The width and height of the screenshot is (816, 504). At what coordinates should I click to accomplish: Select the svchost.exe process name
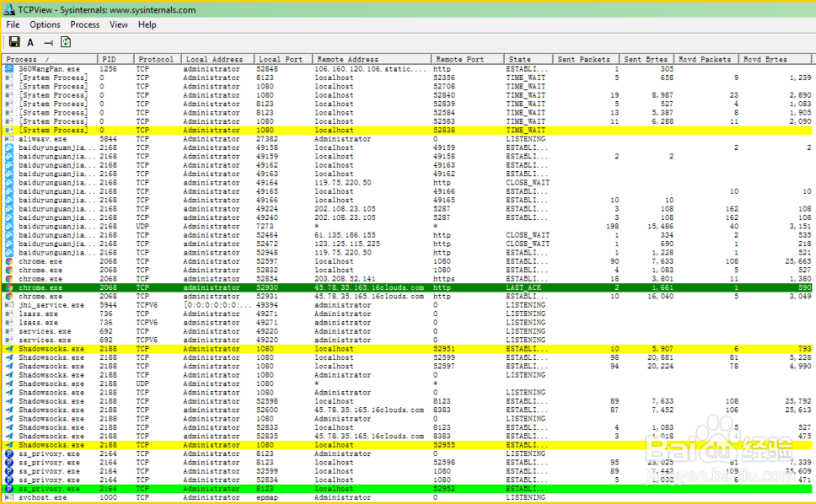click(43, 497)
